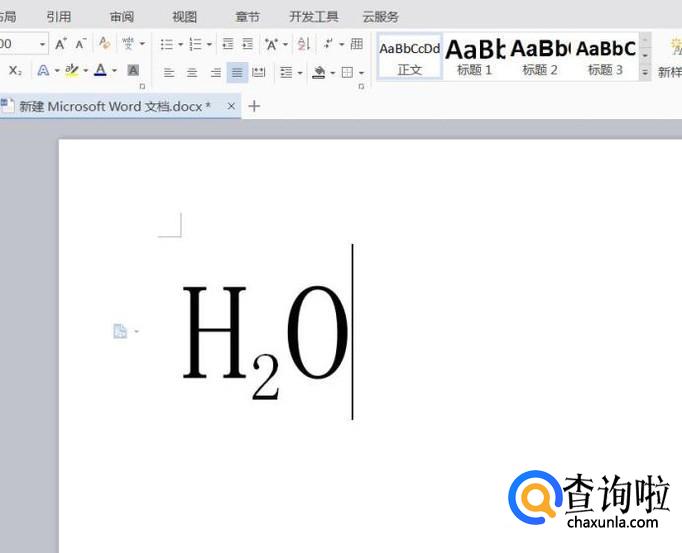
Task: Expand numbered list style dropdown
Action: tap(209, 44)
